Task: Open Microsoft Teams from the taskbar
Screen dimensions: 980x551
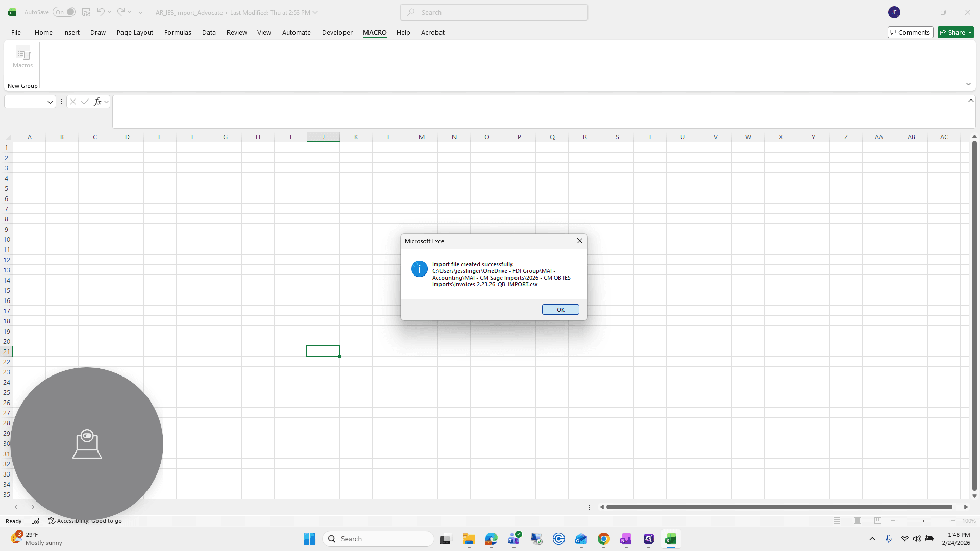Action: [514, 539]
